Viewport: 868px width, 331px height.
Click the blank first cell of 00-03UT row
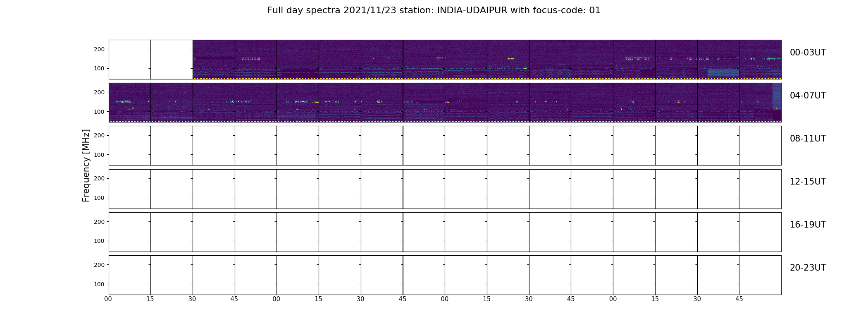130,60
